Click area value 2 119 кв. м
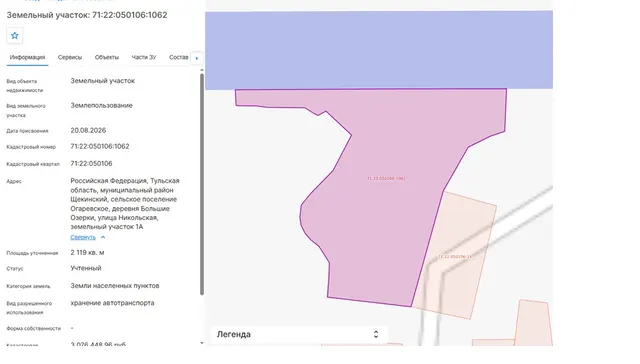 (87, 253)
